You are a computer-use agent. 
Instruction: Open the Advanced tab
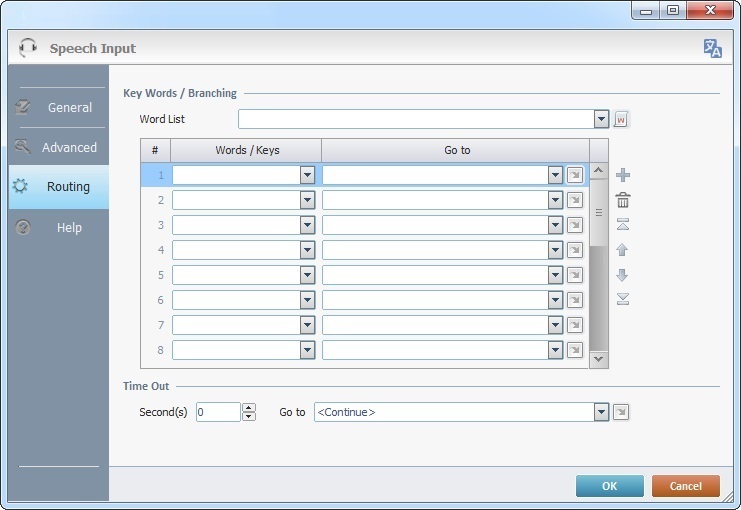tap(58, 147)
